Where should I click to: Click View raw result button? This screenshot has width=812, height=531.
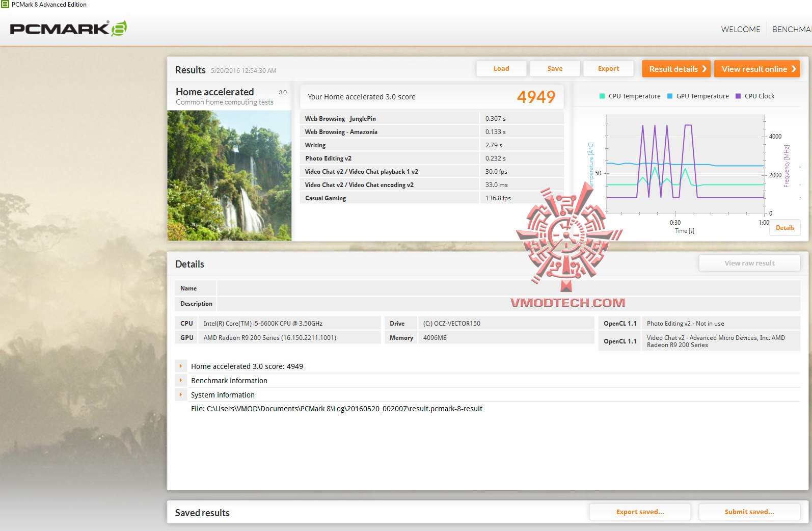pos(749,263)
